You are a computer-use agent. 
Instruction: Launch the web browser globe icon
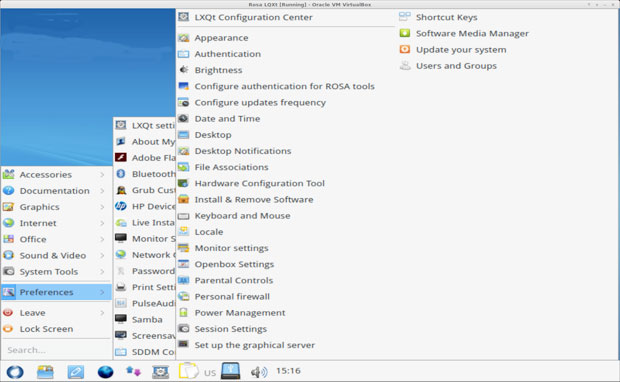point(105,372)
